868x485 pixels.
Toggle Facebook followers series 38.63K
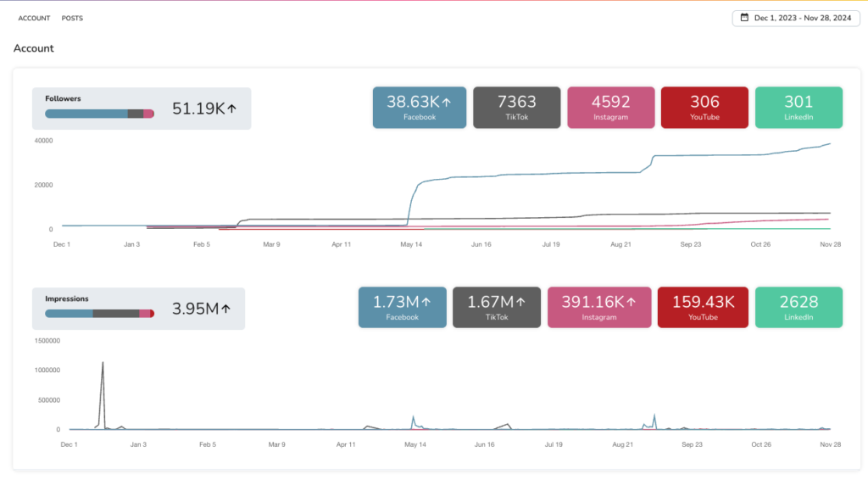419,108
